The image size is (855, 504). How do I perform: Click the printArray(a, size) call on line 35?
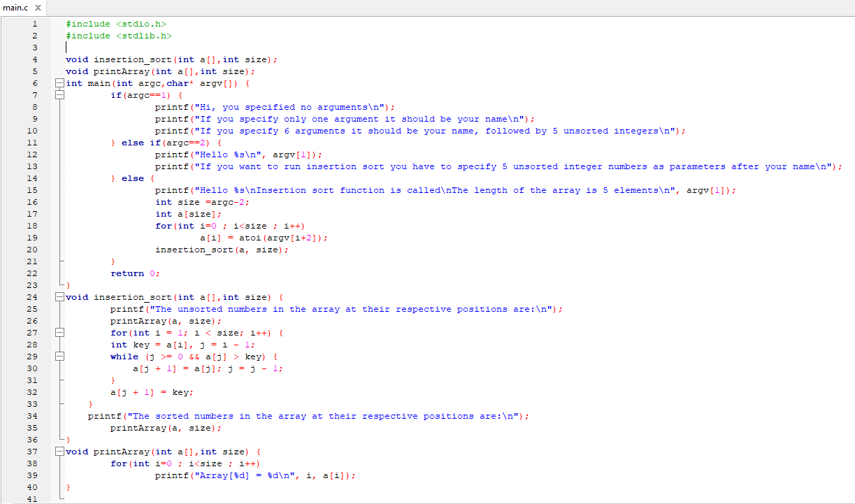tap(166, 428)
